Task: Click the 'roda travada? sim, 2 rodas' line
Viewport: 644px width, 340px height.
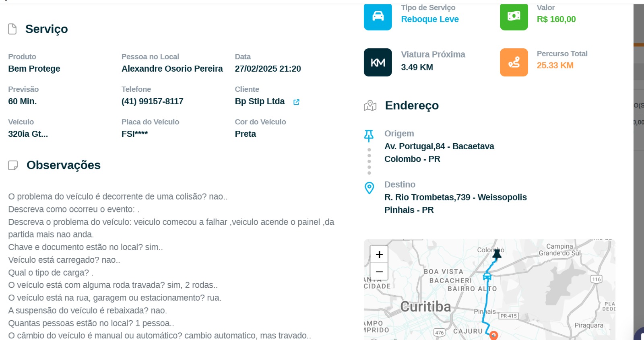Action: [x=113, y=285]
